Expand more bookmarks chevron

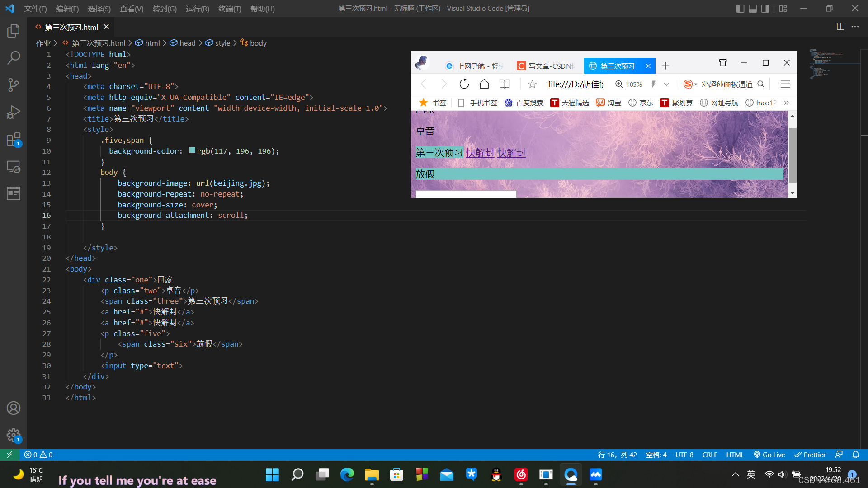pyautogui.click(x=787, y=103)
